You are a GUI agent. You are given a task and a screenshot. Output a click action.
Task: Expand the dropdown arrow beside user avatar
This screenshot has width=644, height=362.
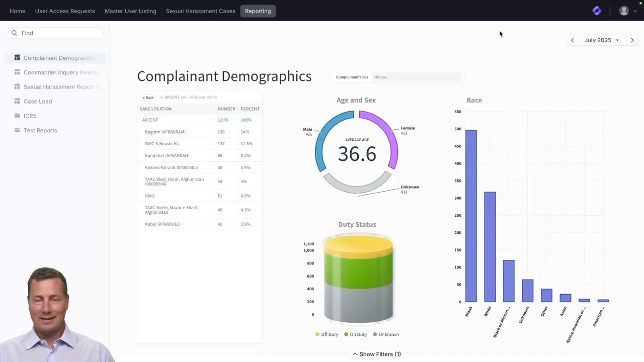(635, 11)
